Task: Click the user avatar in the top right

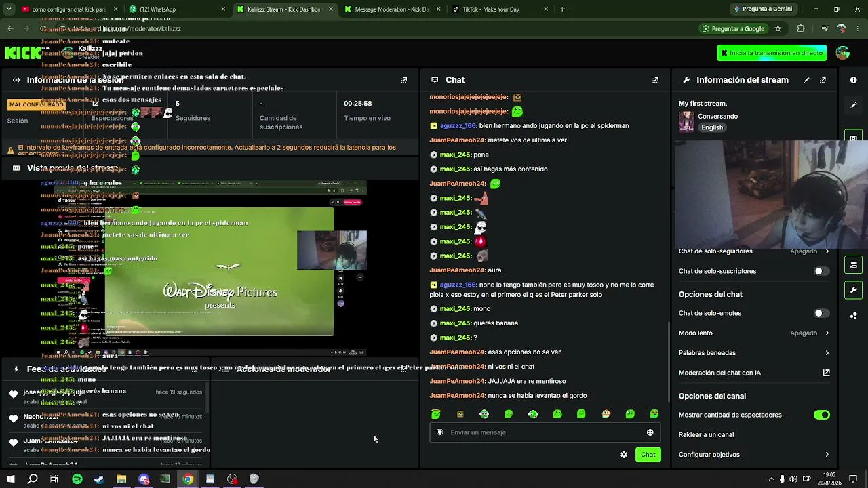Action: tap(843, 53)
